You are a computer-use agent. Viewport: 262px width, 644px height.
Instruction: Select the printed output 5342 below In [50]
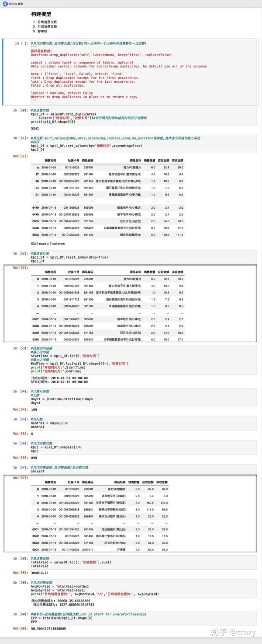[35, 129]
